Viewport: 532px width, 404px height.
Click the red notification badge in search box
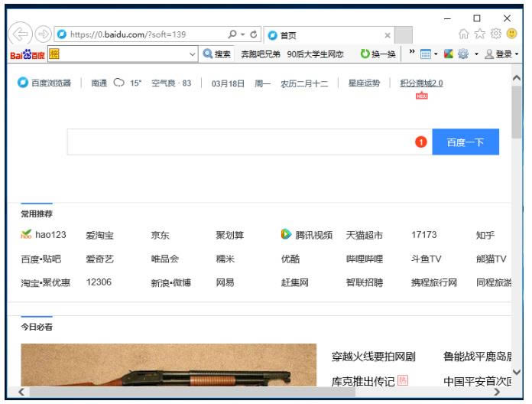pyautogui.click(x=420, y=142)
